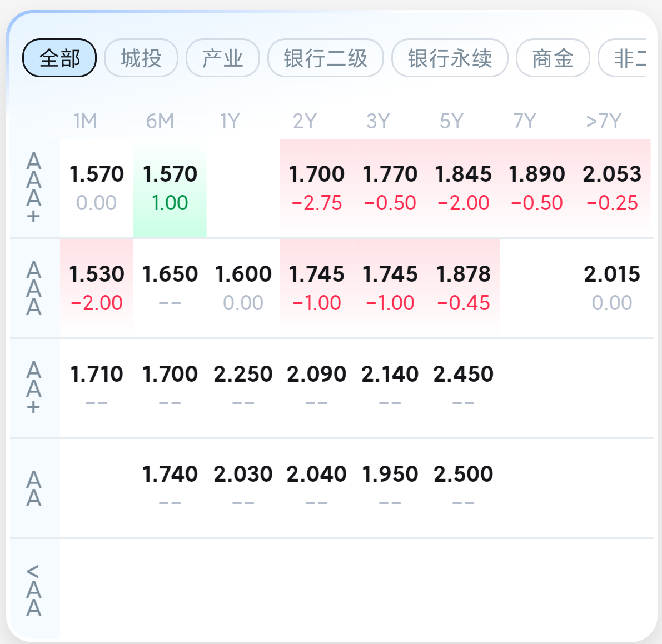Select the 银行二级 filter
Viewport: 662px width, 644px height.
326,58
